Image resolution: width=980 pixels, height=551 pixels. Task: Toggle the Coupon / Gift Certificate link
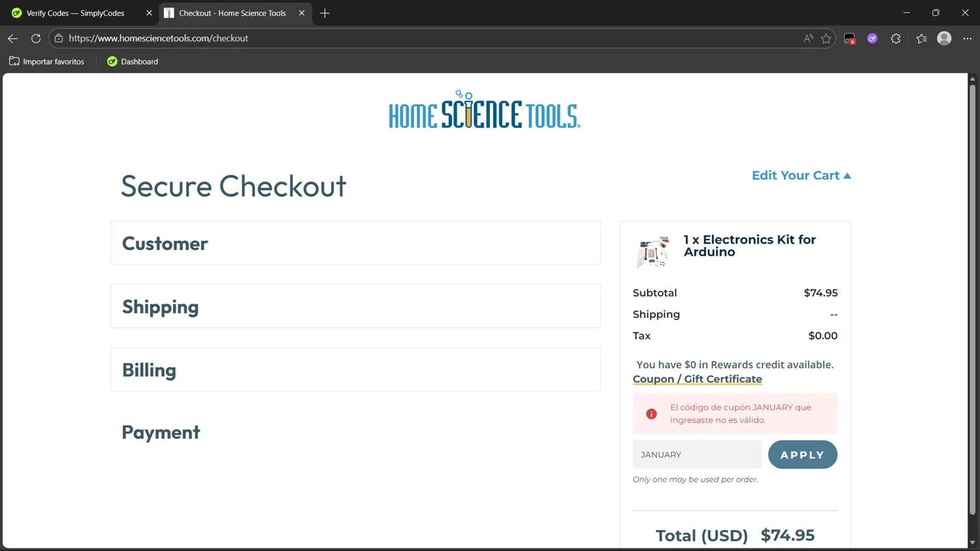pos(697,379)
